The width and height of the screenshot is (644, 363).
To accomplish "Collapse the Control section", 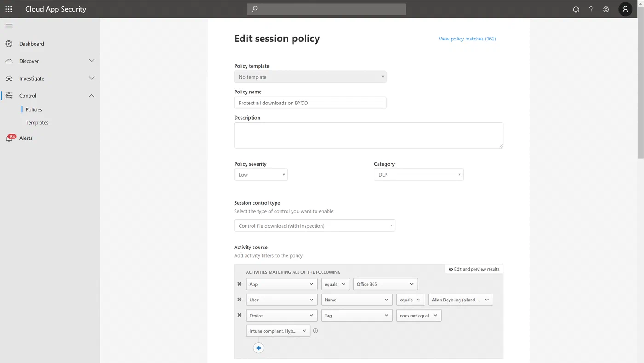I will (92, 96).
